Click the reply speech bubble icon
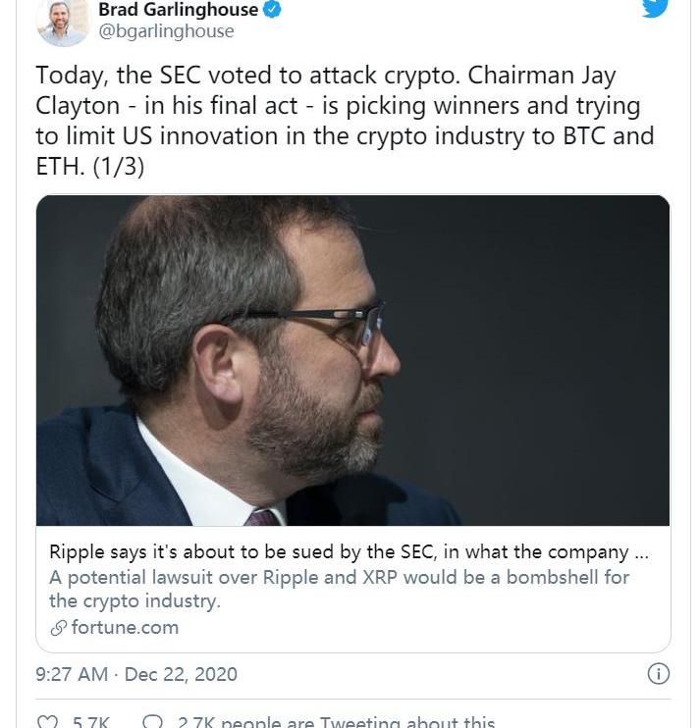The width and height of the screenshot is (700, 728). click(152, 722)
